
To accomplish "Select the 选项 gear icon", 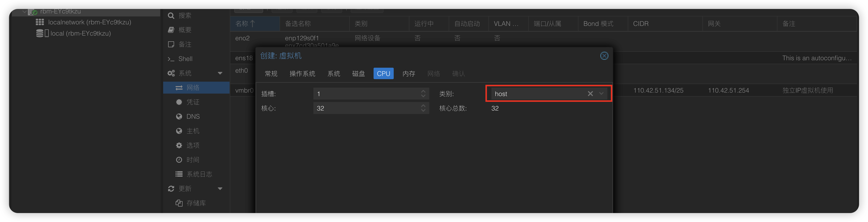I will (179, 145).
